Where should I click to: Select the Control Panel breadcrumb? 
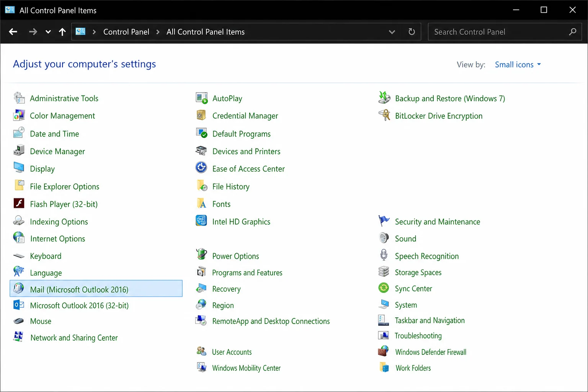[126, 32]
